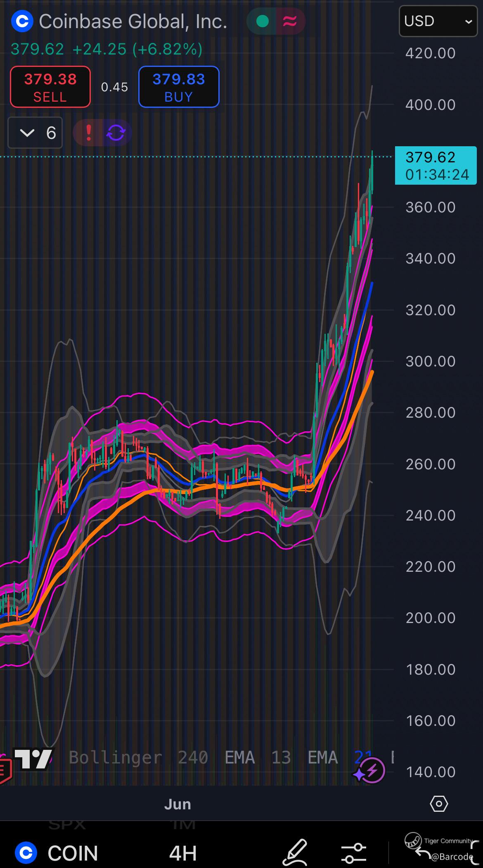Screen dimensions: 483x868
Task: Tap the pink wavy data-delay icon
Action: [x=290, y=21]
